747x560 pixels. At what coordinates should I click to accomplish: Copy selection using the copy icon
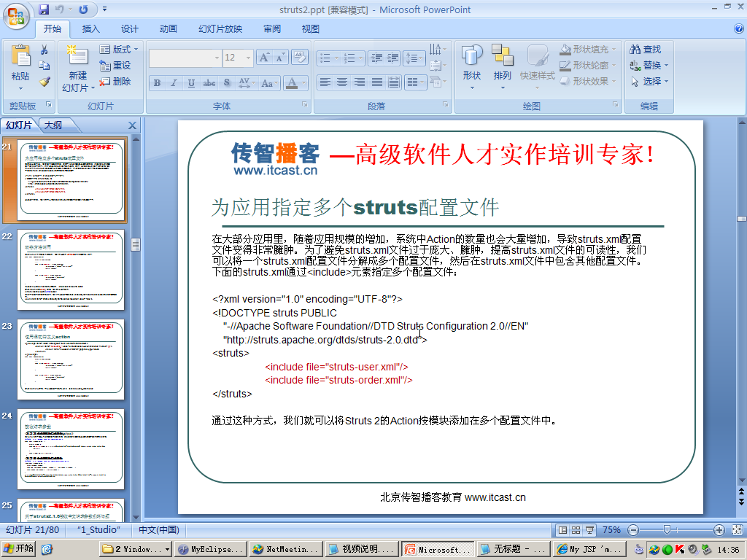click(44, 65)
